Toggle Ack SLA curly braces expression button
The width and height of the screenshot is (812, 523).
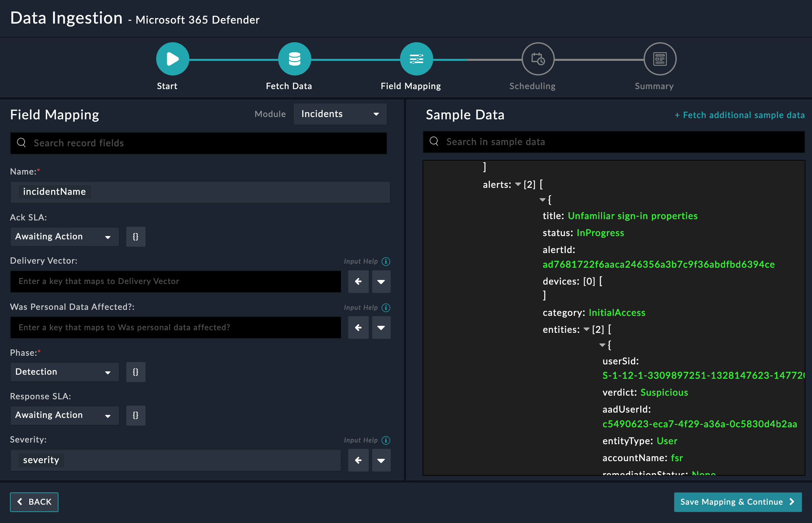click(x=136, y=237)
